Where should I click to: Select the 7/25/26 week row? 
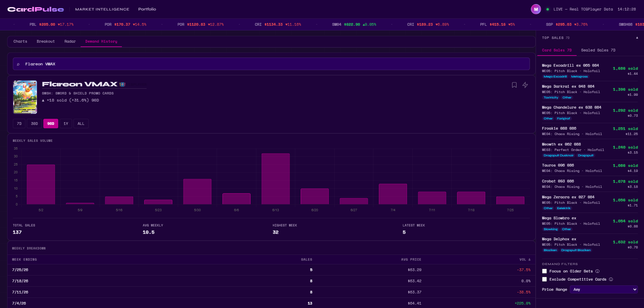[271, 270]
